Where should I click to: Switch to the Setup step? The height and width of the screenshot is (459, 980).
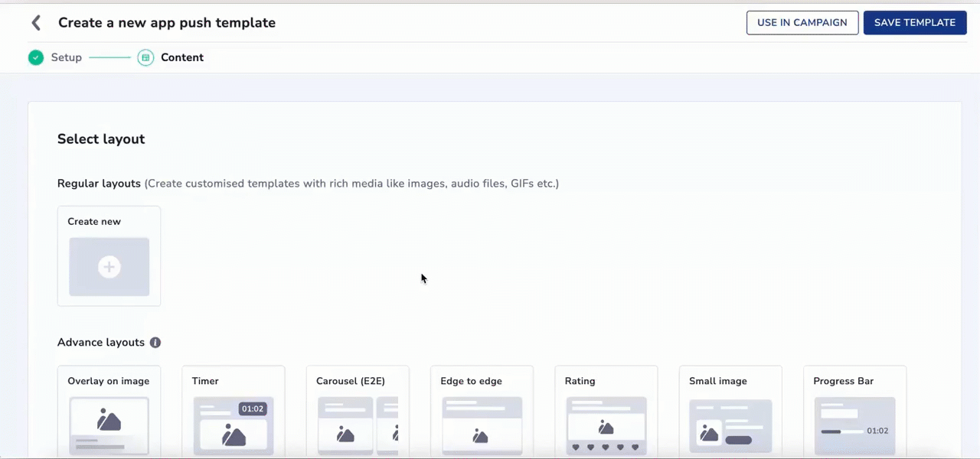coord(66,57)
